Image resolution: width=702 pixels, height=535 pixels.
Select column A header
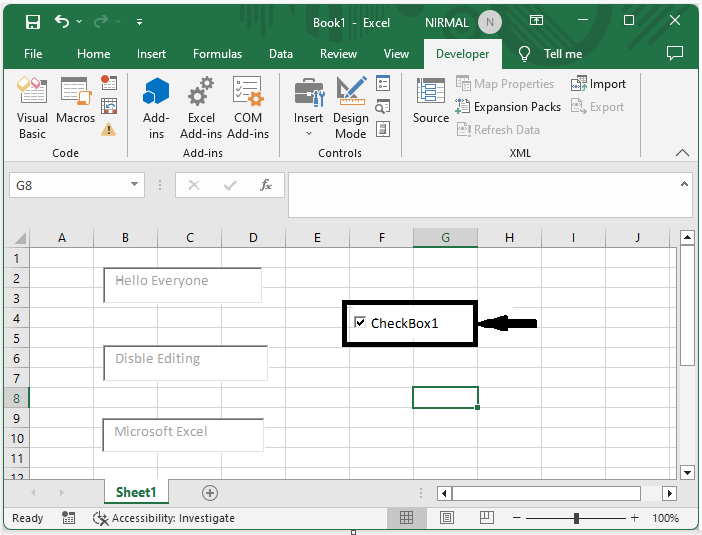click(62, 238)
